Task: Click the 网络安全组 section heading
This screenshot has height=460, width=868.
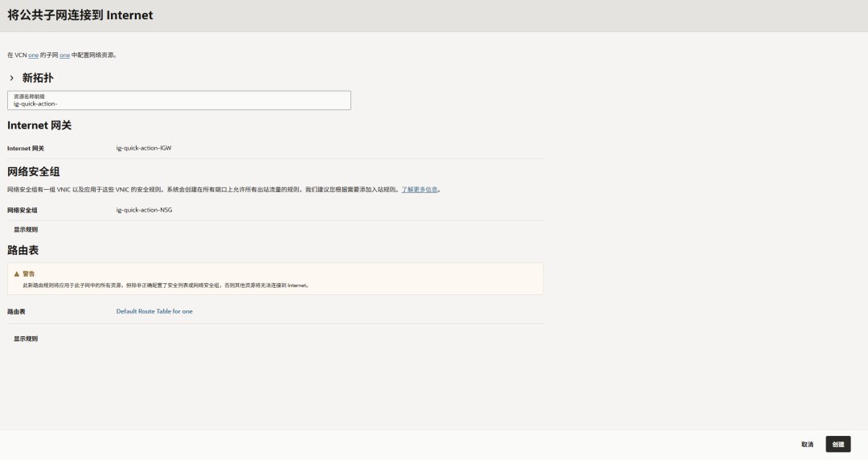Action: [x=33, y=172]
